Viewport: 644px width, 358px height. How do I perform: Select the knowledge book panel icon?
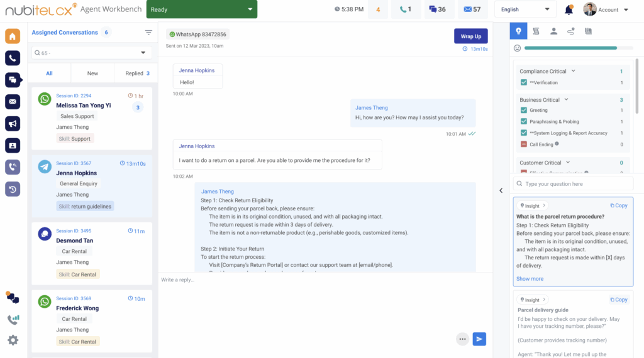click(x=589, y=31)
